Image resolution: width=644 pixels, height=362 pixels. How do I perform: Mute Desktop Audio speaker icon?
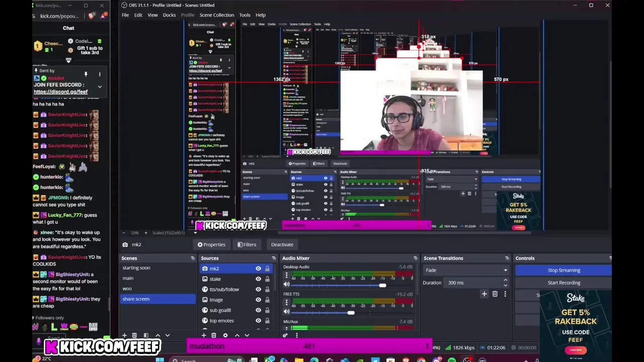point(287,285)
